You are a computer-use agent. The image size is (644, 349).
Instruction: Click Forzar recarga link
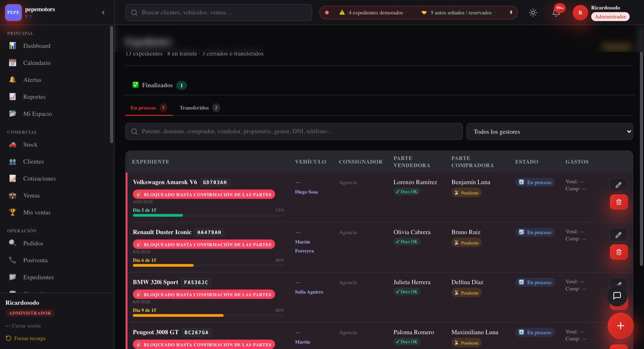tap(26, 338)
